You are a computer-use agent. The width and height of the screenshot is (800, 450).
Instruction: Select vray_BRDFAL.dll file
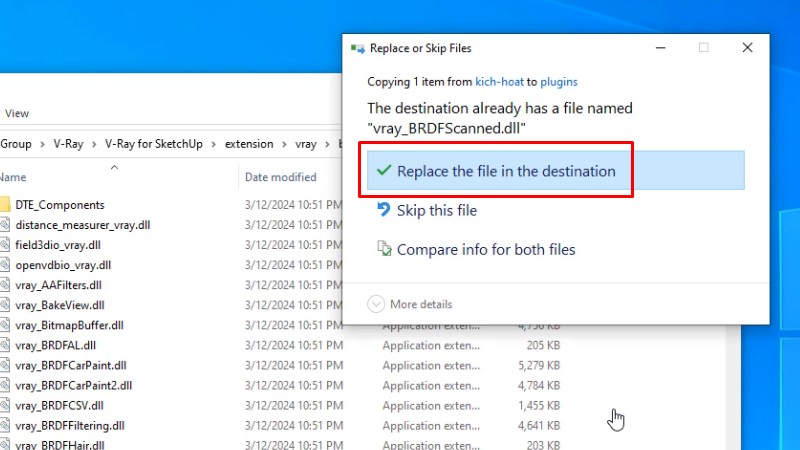[x=55, y=345]
